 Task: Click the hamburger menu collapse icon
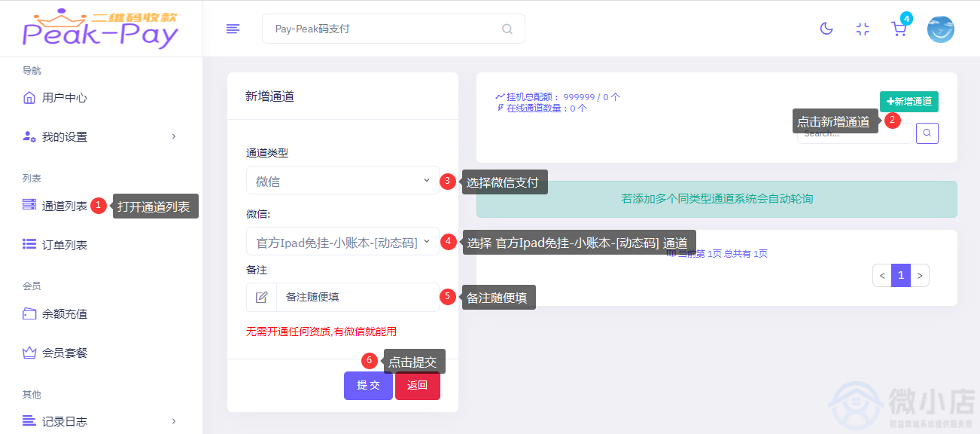[233, 29]
